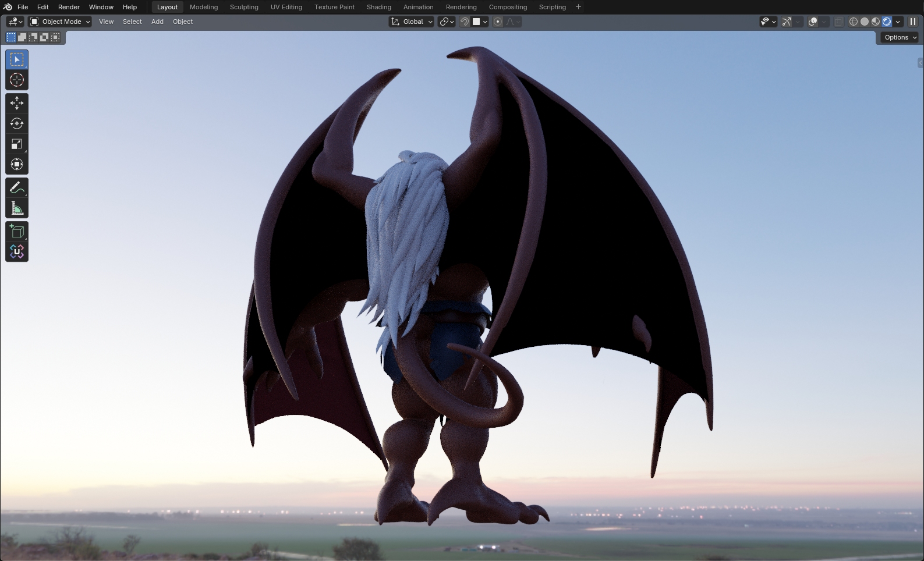Switch to the Sculpting workspace tab
Image resolution: width=924 pixels, height=561 pixels.
click(244, 7)
